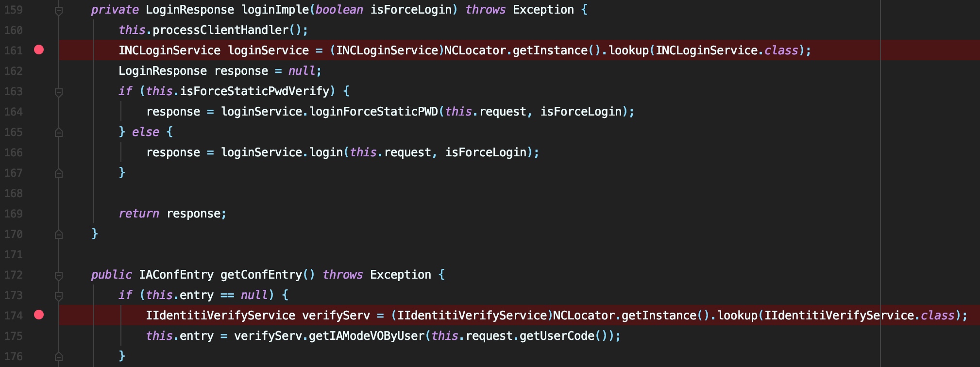Click verifyServ variable declaration on line 174

click(x=336, y=316)
